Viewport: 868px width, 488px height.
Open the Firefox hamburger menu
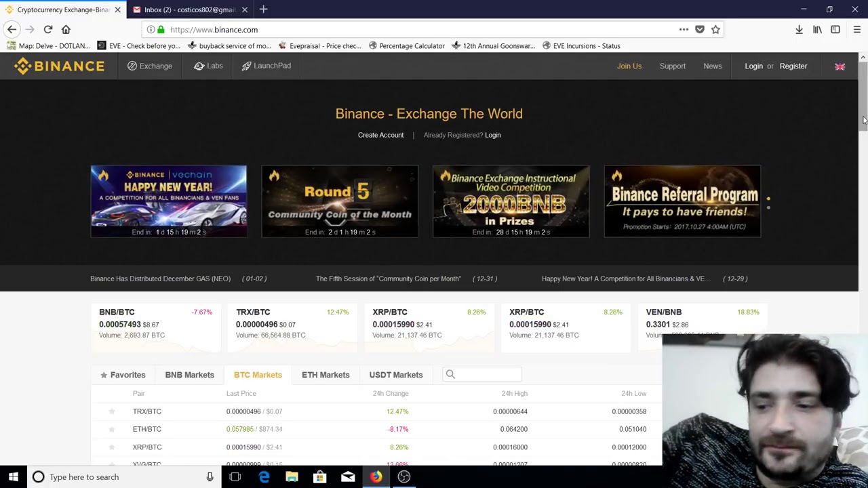tap(856, 29)
